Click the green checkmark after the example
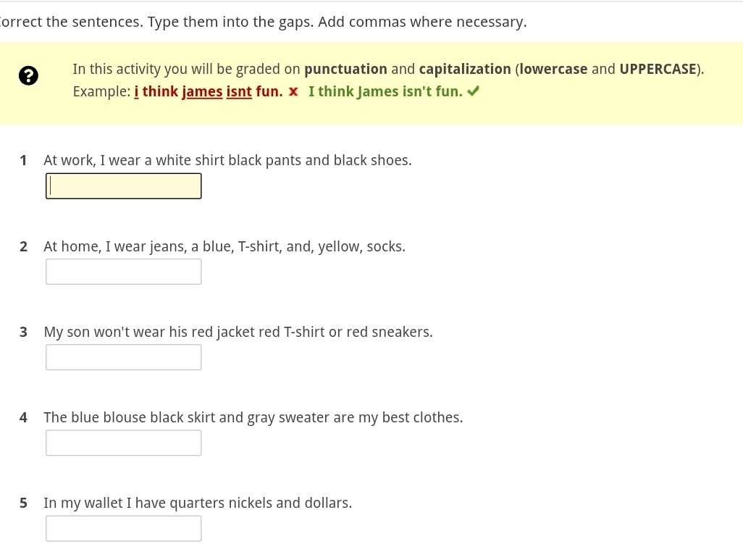 click(474, 91)
